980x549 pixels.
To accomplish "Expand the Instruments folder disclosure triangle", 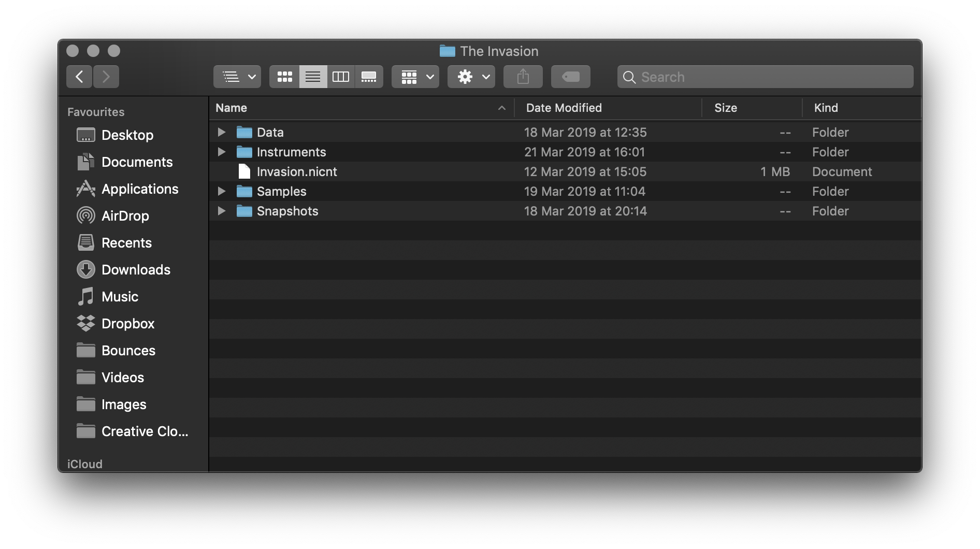I will coord(221,152).
